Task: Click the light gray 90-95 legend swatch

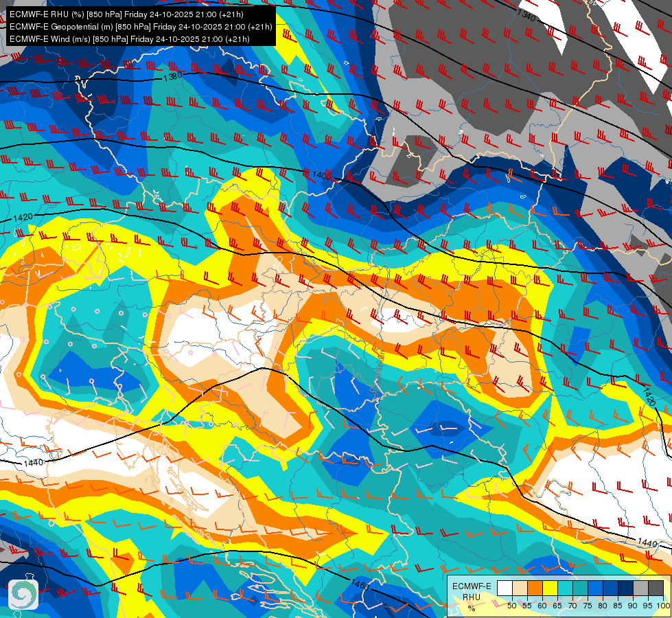Action: click(640, 588)
